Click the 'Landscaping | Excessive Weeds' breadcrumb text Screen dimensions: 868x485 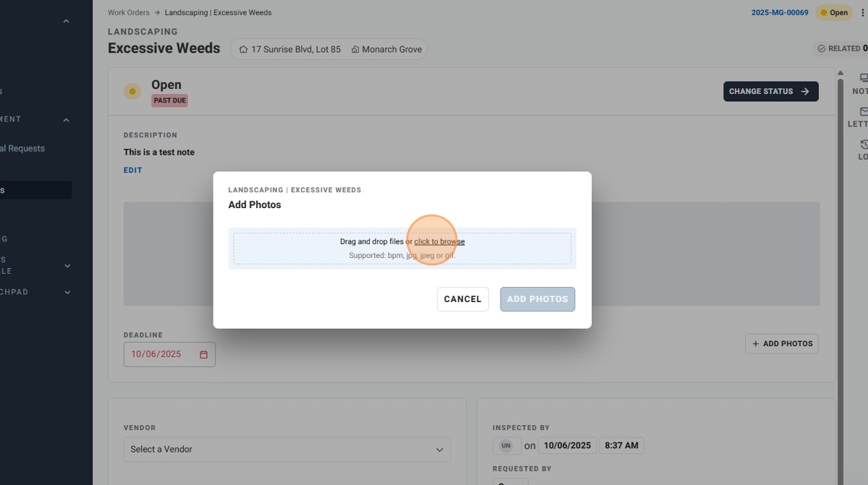point(218,13)
